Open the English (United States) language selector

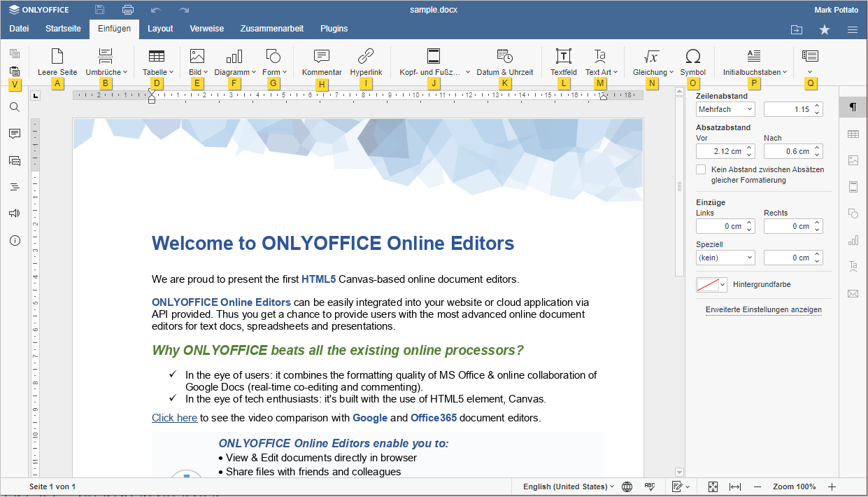(569, 486)
